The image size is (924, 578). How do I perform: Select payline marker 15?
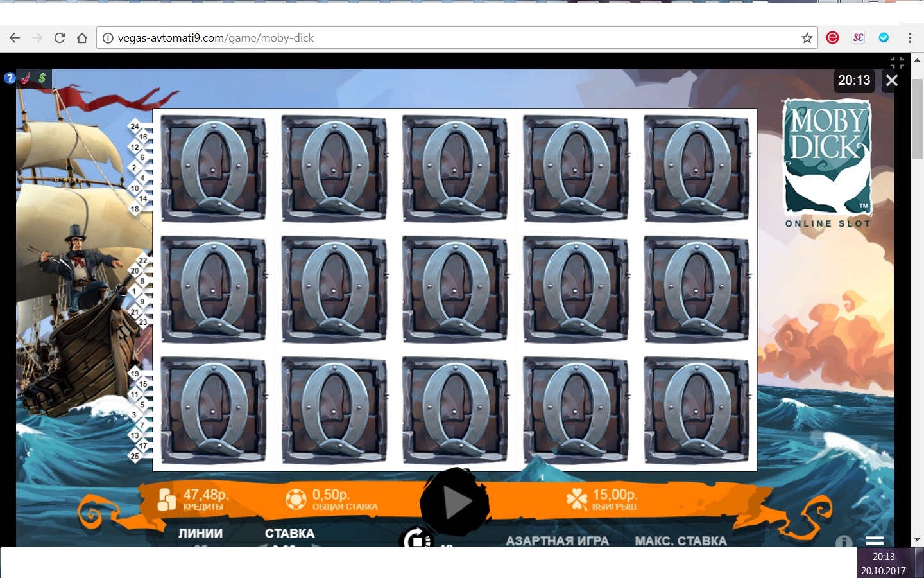click(143, 384)
